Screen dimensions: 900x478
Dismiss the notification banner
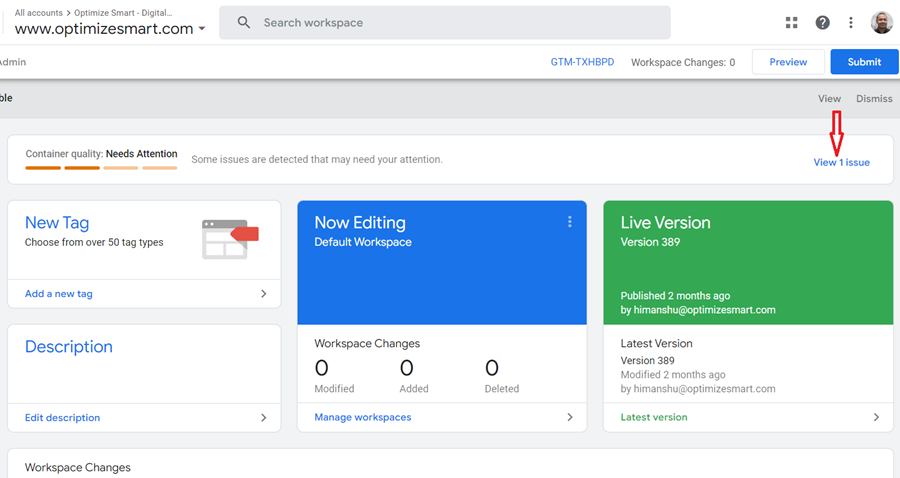[x=874, y=99]
